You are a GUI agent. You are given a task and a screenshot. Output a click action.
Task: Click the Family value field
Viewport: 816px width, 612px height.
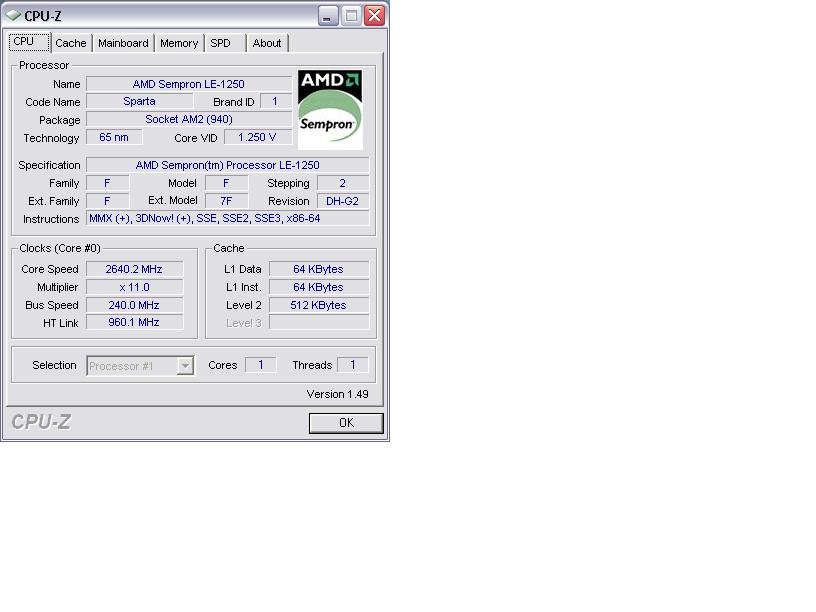click(107, 183)
